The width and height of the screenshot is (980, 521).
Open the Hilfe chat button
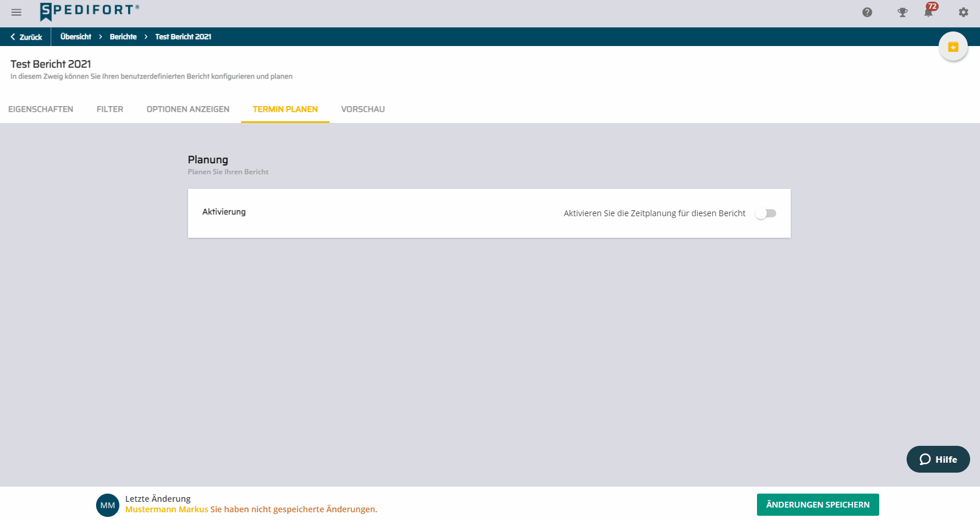938,459
